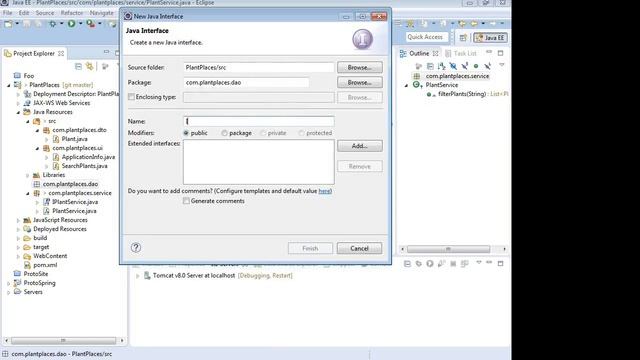Viewport: 640px width, 360px height.
Task: Select the public modifier radio button
Action: click(x=186, y=133)
